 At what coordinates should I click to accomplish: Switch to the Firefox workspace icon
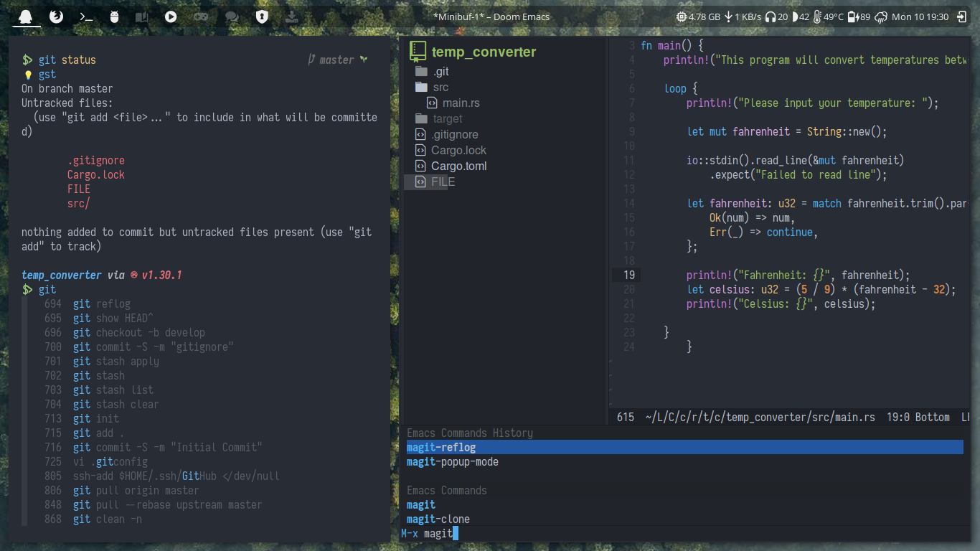click(x=56, y=17)
